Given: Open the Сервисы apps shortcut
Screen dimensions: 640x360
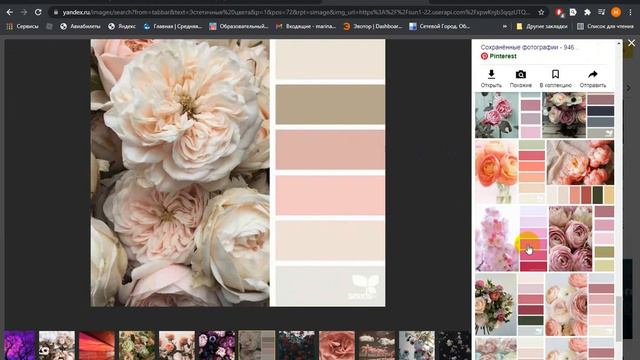Looking at the screenshot, I should [22, 26].
